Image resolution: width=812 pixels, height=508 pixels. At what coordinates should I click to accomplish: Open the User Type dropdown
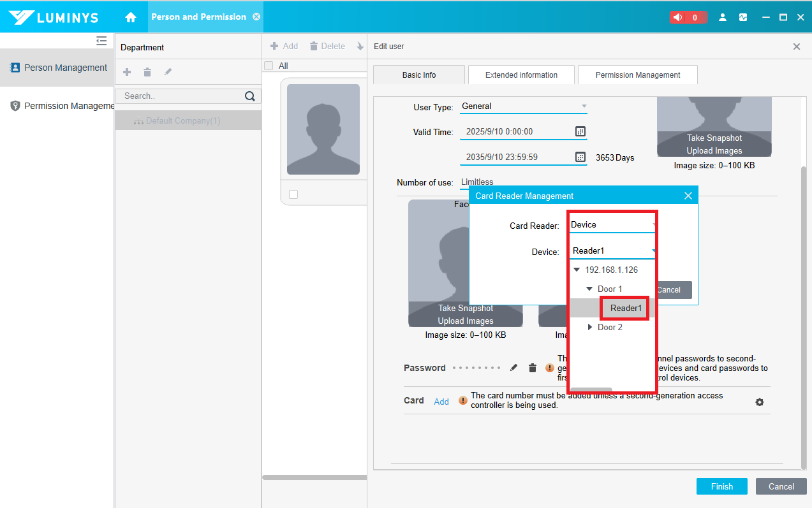tap(523, 106)
